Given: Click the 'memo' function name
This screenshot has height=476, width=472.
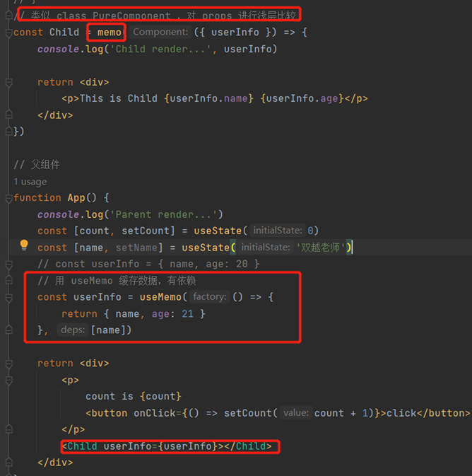Looking at the screenshot, I should point(110,32).
